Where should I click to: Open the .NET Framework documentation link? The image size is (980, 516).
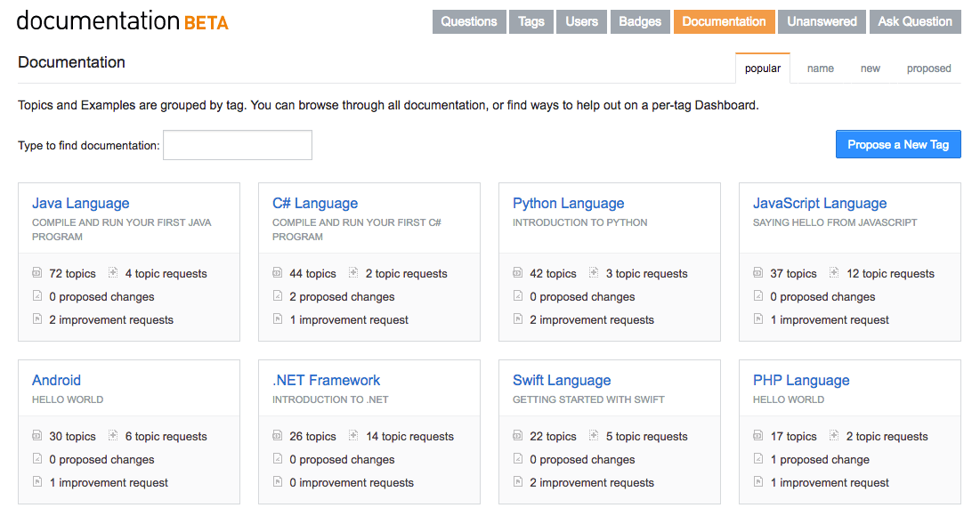(327, 380)
